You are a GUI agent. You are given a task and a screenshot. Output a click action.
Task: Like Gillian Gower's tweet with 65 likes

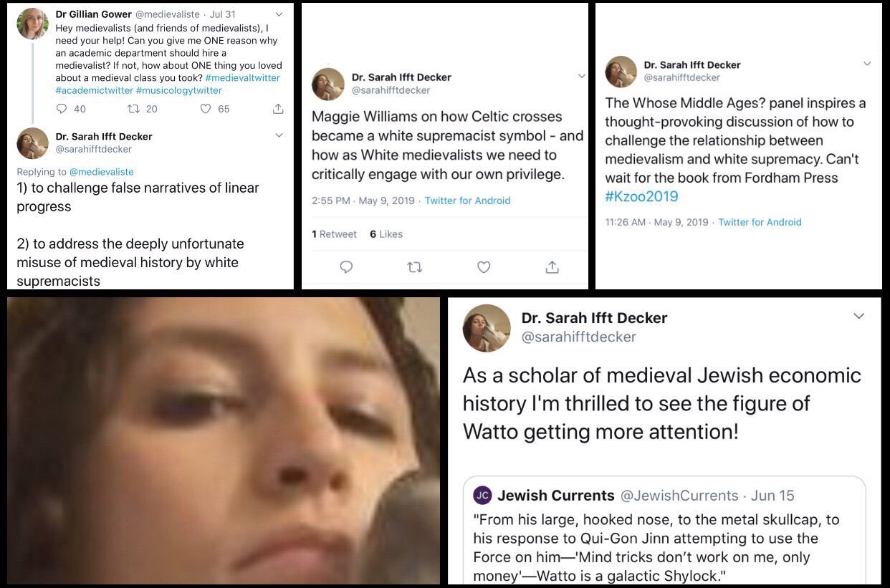click(205, 109)
